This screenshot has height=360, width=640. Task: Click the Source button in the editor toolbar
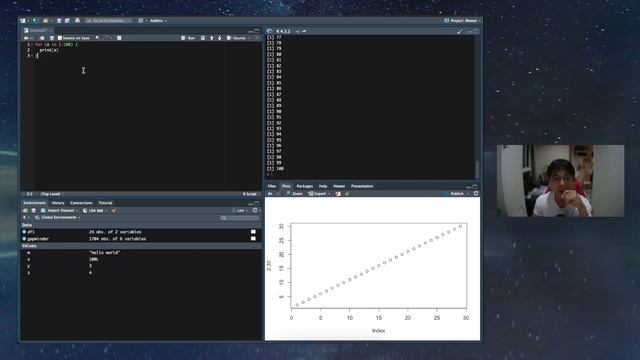(236, 38)
